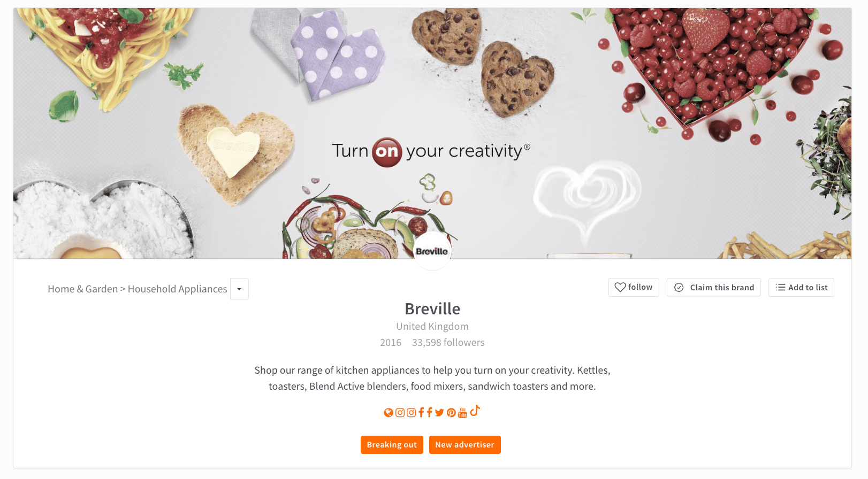Click the Claim this brand button
The height and width of the screenshot is (479, 868).
pyautogui.click(x=714, y=287)
